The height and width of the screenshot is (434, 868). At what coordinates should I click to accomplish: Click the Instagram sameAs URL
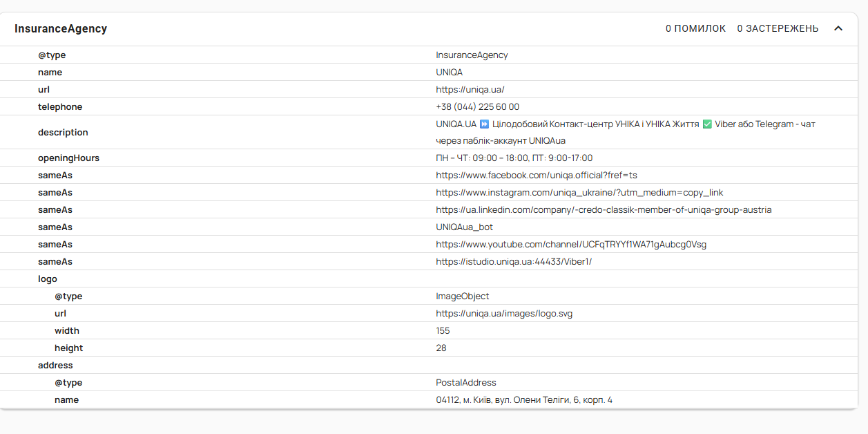pyautogui.click(x=579, y=193)
